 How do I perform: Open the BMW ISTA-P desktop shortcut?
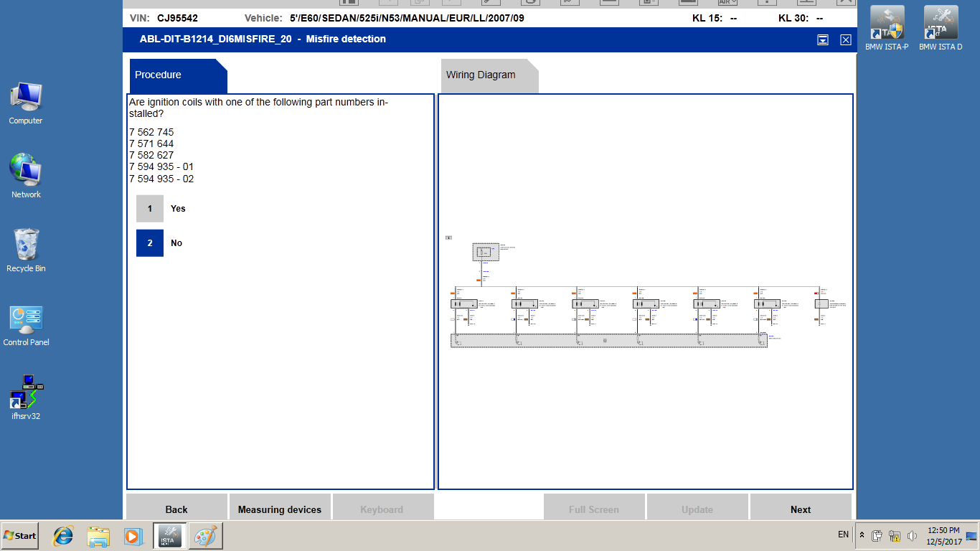click(x=886, y=29)
